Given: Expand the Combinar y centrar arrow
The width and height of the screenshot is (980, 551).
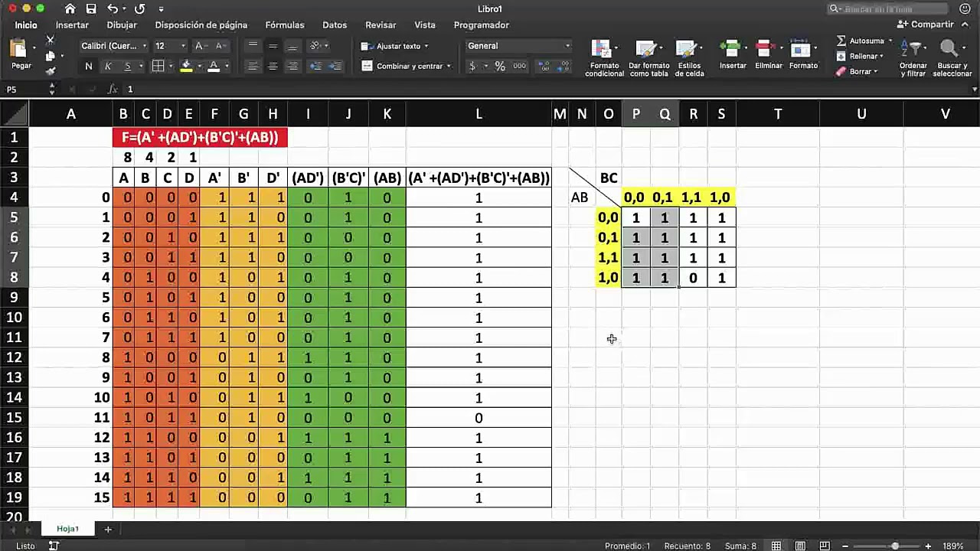Looking at the screenshot, I should [449, 67].
